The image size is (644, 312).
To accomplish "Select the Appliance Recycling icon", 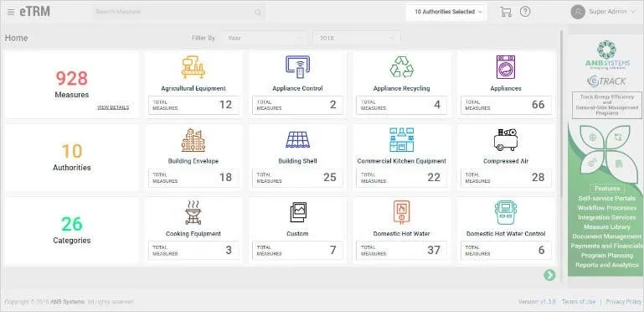I will [401, 67].
